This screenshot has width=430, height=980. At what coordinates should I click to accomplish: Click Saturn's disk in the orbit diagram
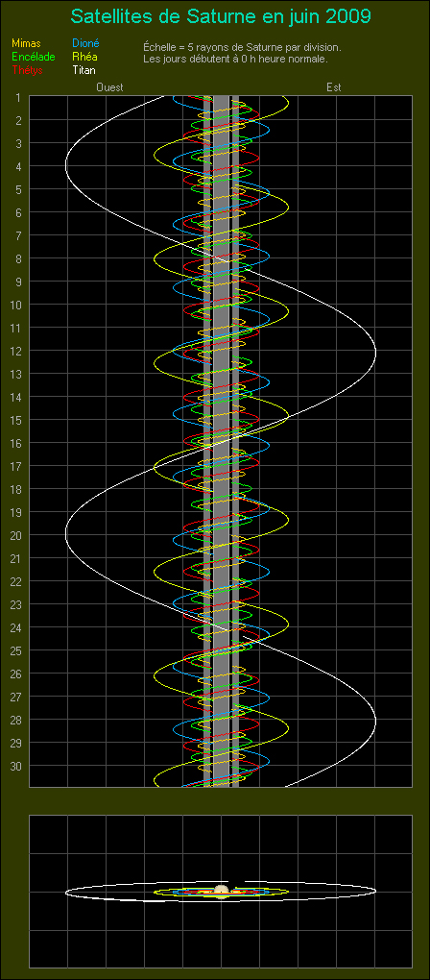[222, 892]
